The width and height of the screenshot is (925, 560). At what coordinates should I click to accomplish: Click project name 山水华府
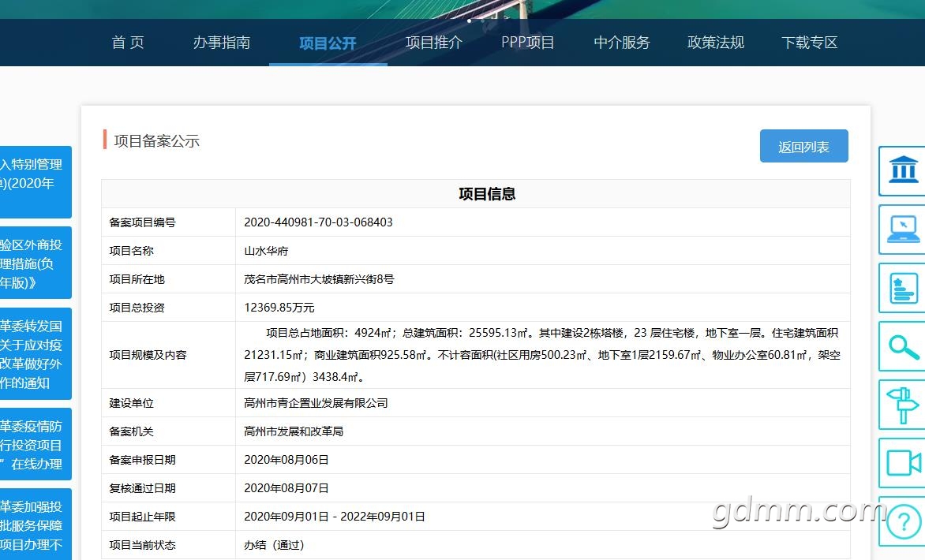266,251
